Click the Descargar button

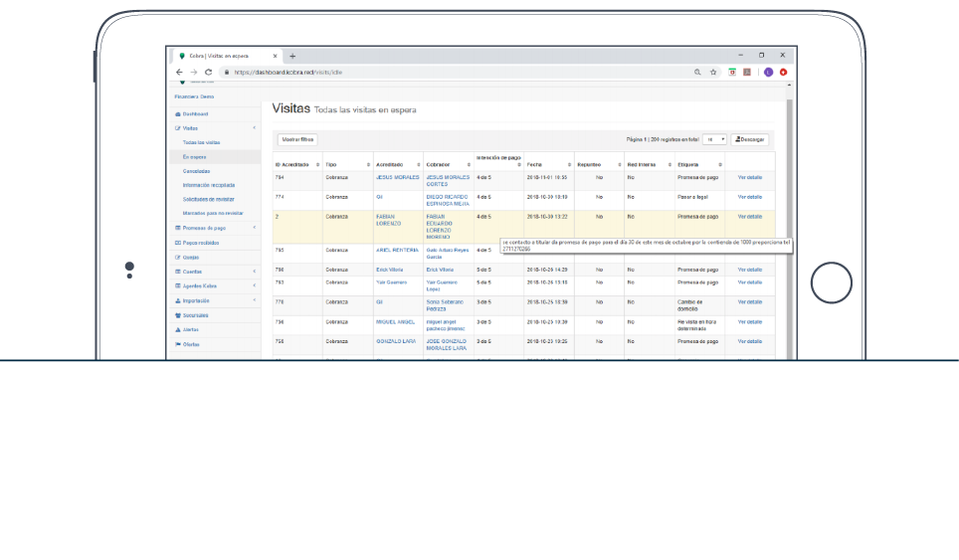[x=750, y=140]
